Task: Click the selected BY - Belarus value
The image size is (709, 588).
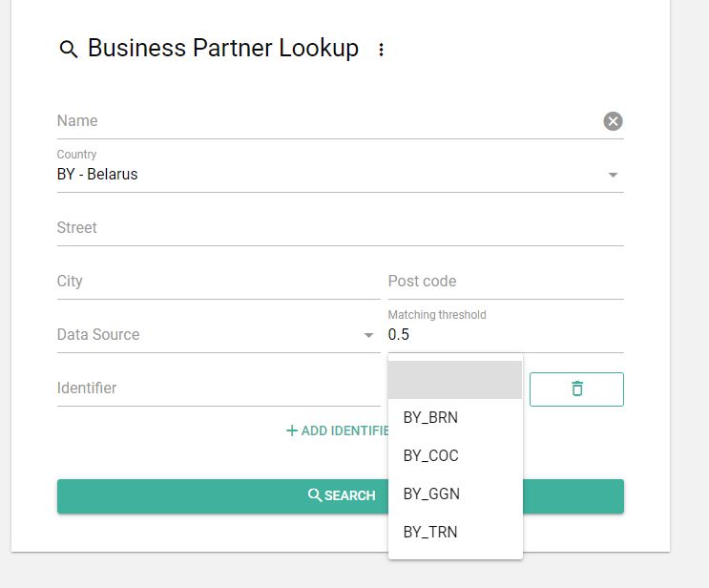Action: tap(97, 175)
